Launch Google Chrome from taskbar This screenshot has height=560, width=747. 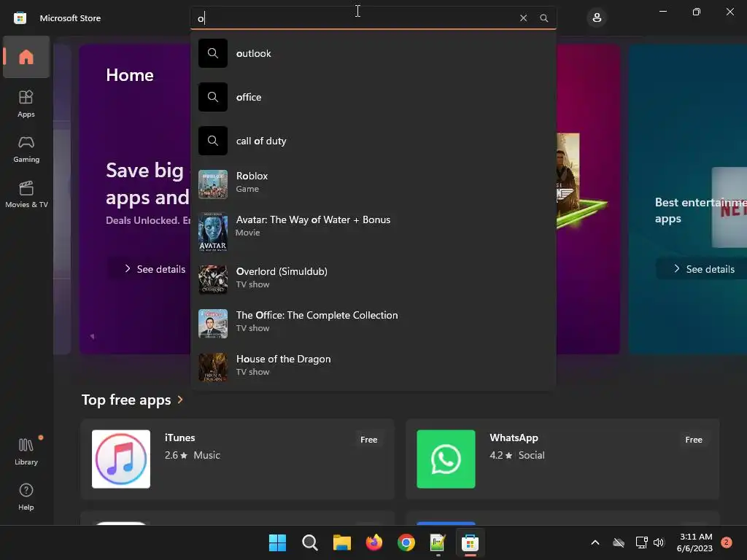pos(406,542)
